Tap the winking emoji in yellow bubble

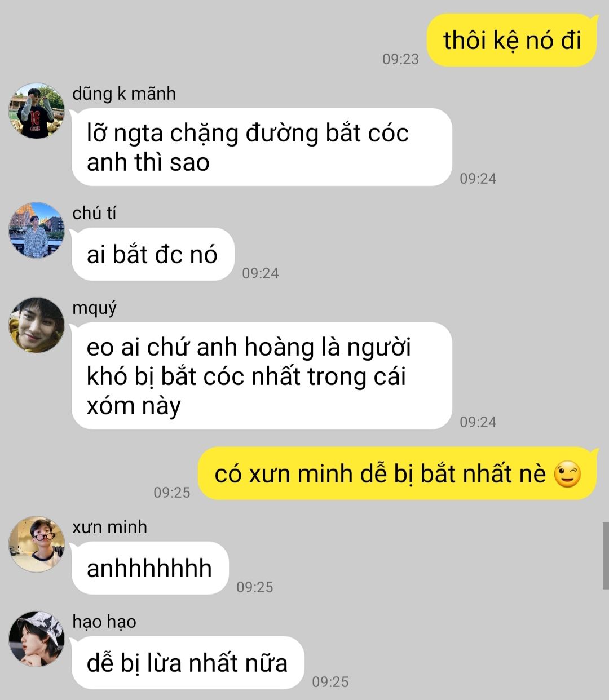[x=567, y=474]
